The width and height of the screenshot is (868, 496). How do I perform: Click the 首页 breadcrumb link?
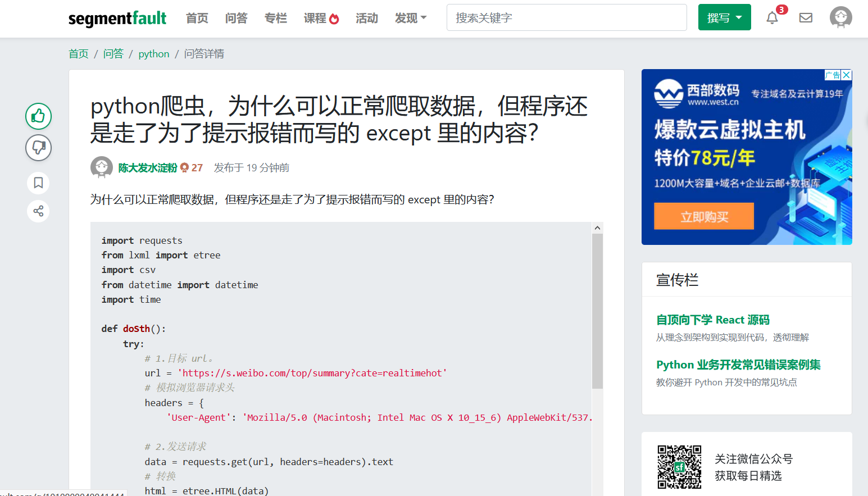coord(79,54)
